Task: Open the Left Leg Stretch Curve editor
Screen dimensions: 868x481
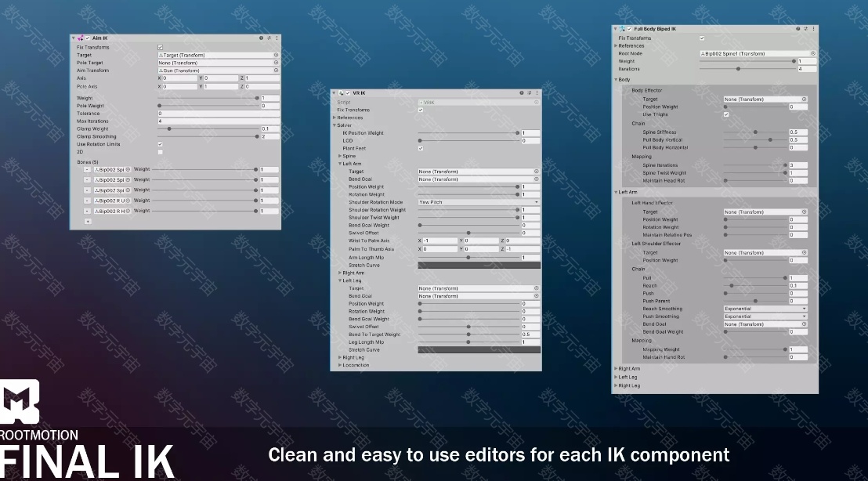Action: click(x=479, y=350)
